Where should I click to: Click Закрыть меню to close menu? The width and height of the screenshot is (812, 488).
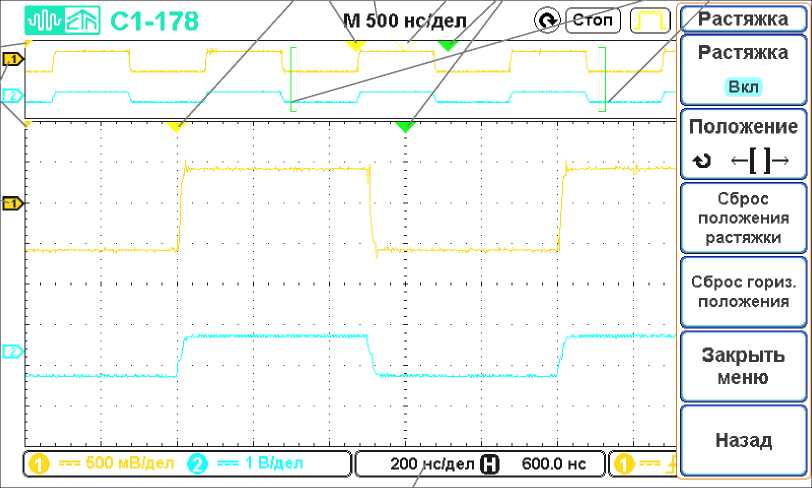tap(743, 366)
